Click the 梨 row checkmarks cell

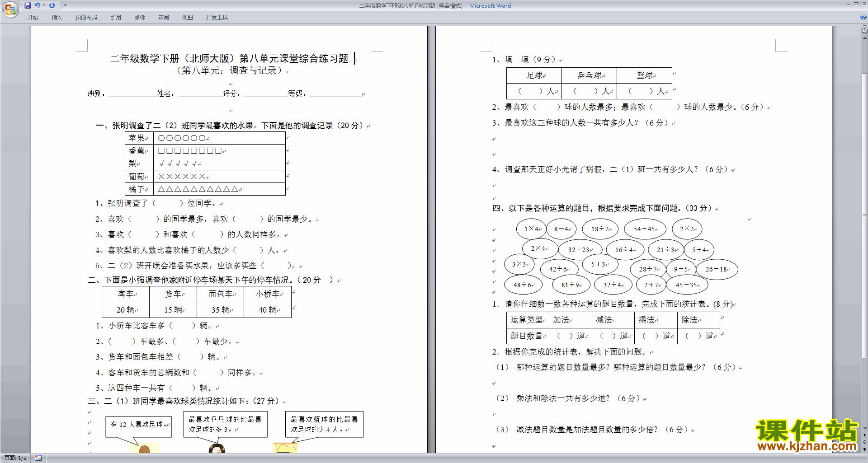219,164
